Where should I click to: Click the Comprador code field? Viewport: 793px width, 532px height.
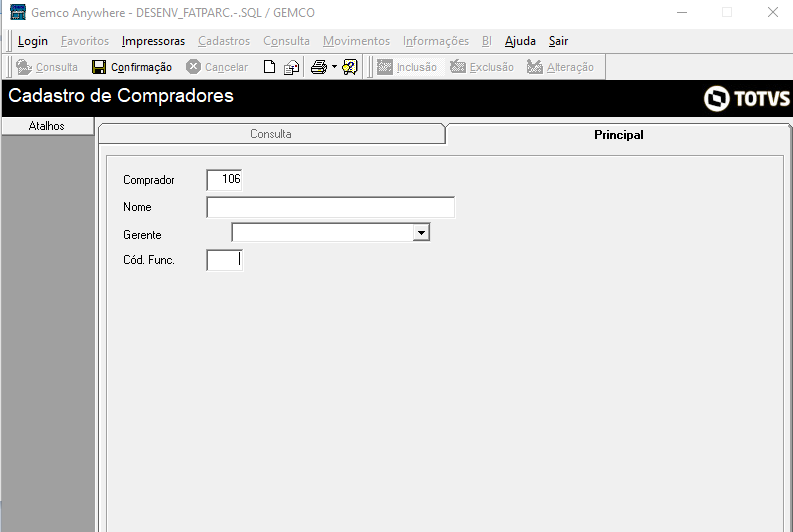225,180
